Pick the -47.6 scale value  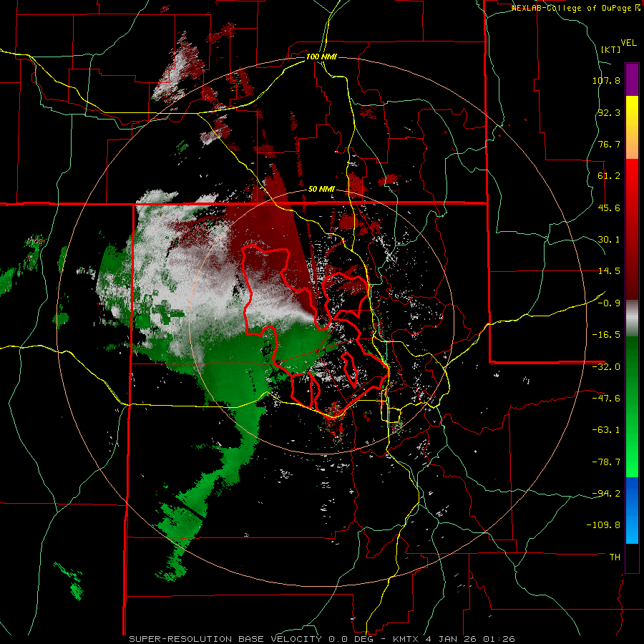pyautogui.click(x=606, y=399)
